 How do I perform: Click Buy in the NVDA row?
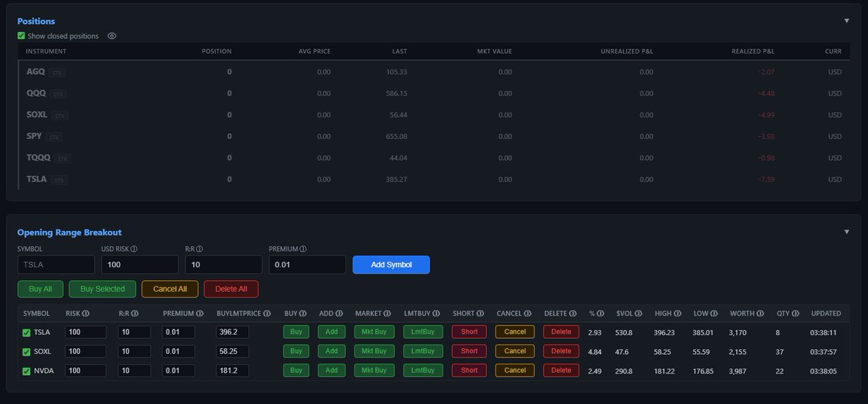point(296,370)
